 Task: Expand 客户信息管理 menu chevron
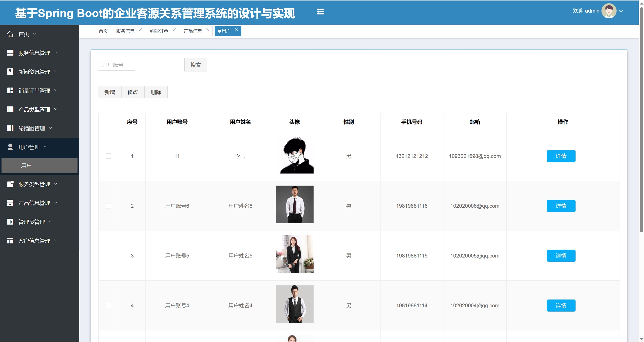tap(56, 240)
